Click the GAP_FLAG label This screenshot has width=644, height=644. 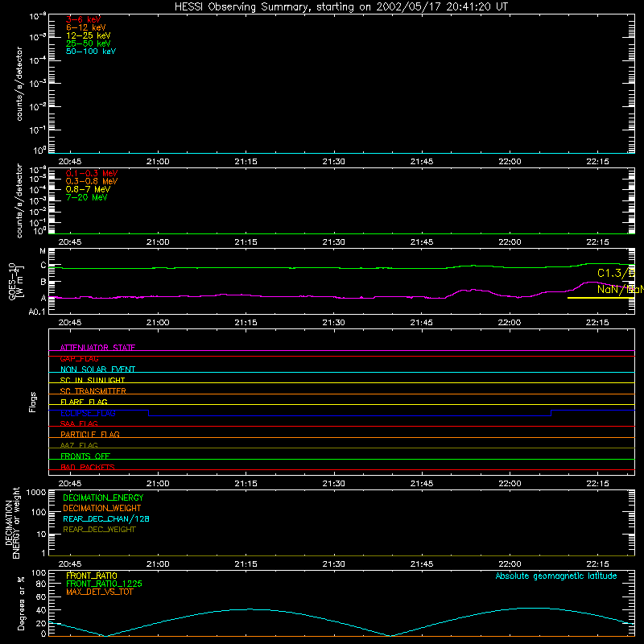[x=79, y=358]
